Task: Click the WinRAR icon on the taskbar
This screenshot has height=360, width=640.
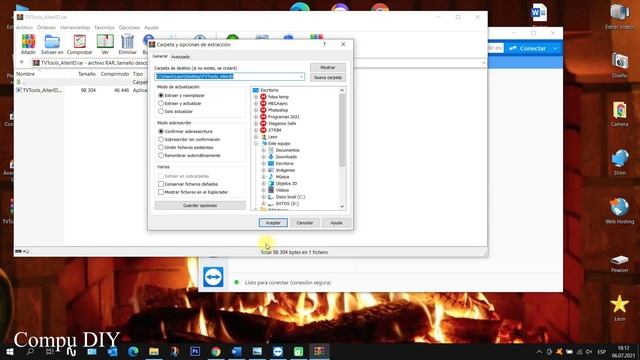Action: [319, 351]
